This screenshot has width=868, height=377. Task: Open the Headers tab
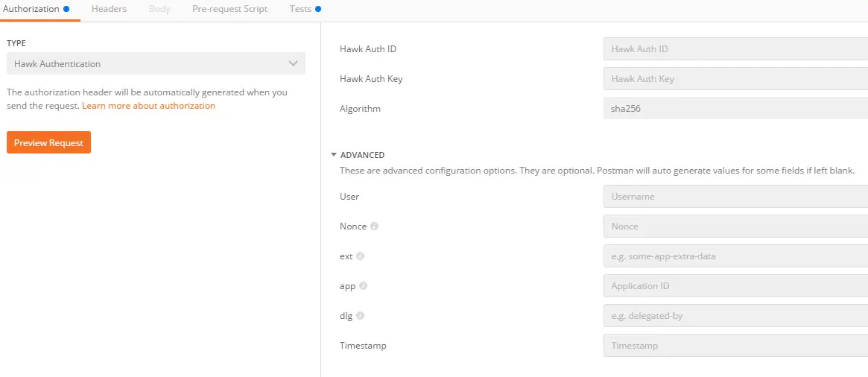[109, 9]
